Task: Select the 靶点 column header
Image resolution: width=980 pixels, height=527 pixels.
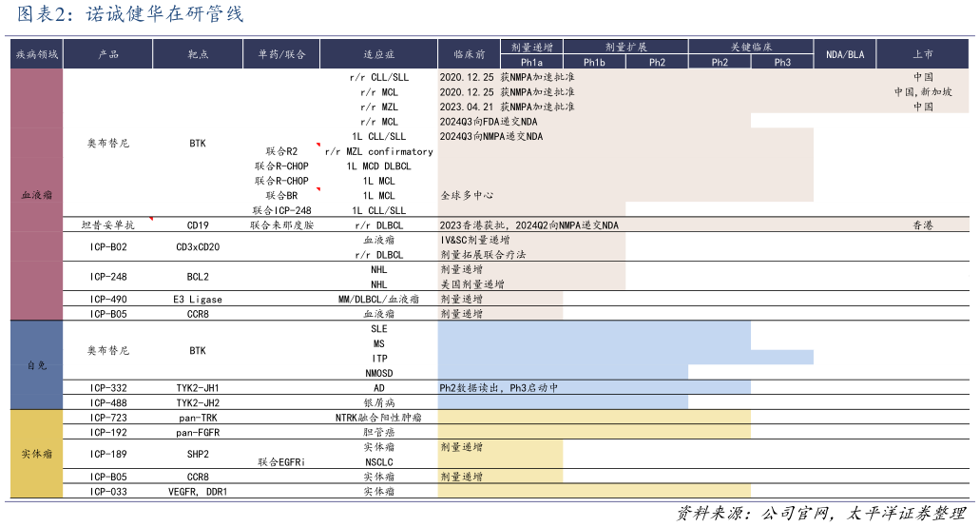Action: (198, 54)
